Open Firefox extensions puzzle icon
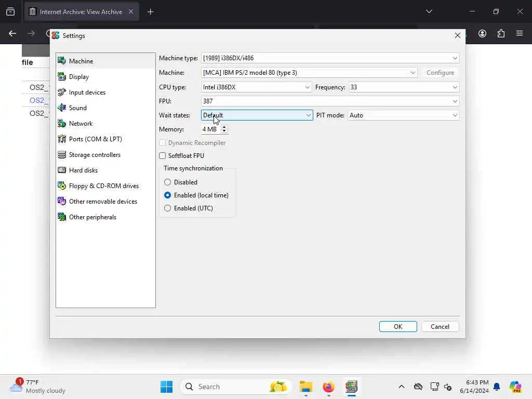 point(501,33)
